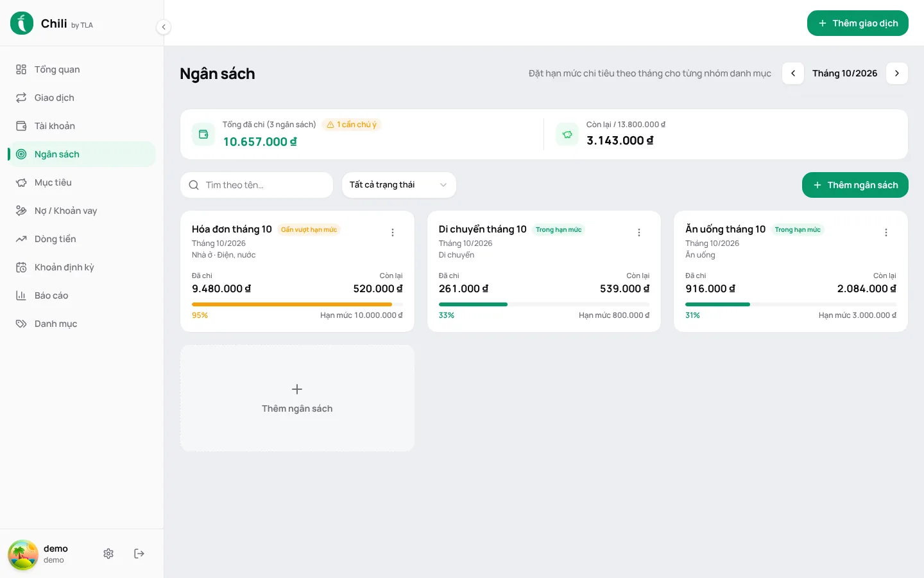Go to Mục tiêu section
924x578 pixels.
(x=81, y=182)
